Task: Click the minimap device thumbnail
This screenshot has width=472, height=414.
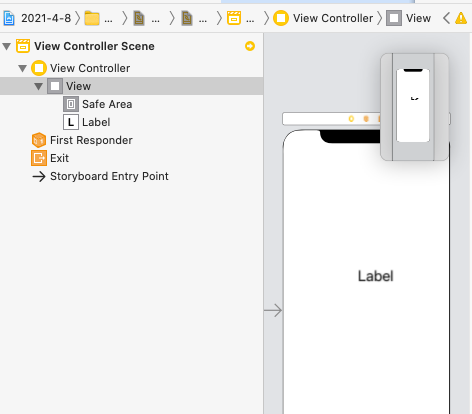Action: [413, 106]
